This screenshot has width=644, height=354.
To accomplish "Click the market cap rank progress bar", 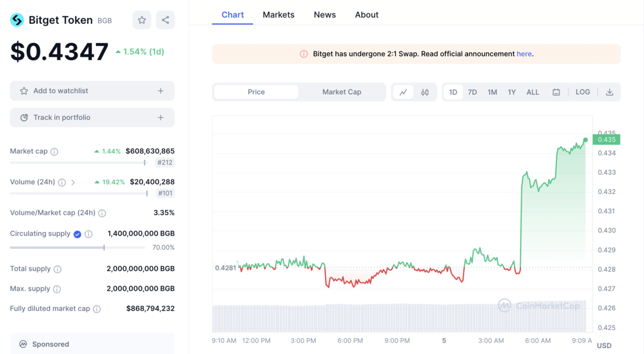I will (78, 163).
